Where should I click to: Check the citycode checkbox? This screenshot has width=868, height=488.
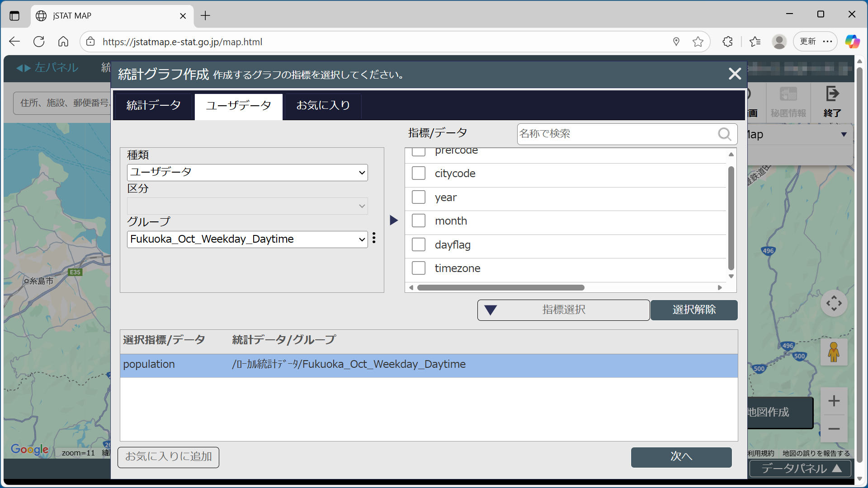coord(419,174)
